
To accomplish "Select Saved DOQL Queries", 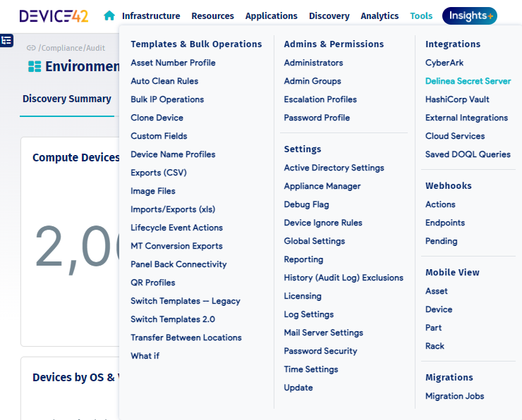I will point(468,154).
